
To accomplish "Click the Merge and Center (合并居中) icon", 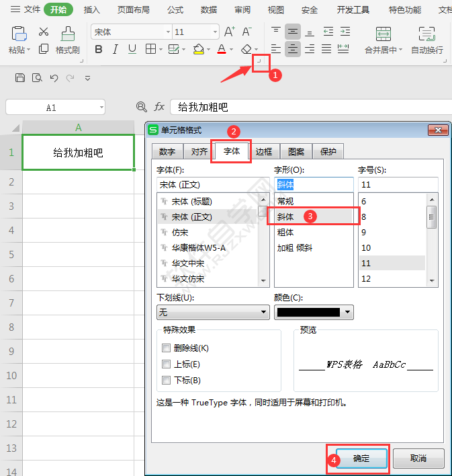I will point(383,34).
